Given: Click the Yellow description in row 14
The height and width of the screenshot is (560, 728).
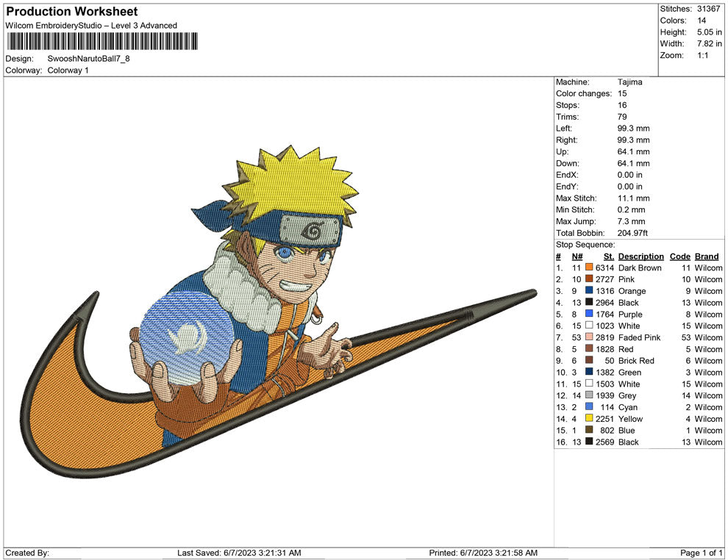Looking at the screenshot, I should (x=630, y=418).
